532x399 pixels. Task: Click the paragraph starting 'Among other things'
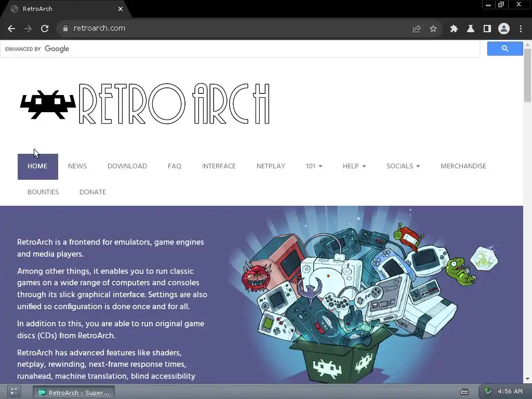click(x=112, y=289)
